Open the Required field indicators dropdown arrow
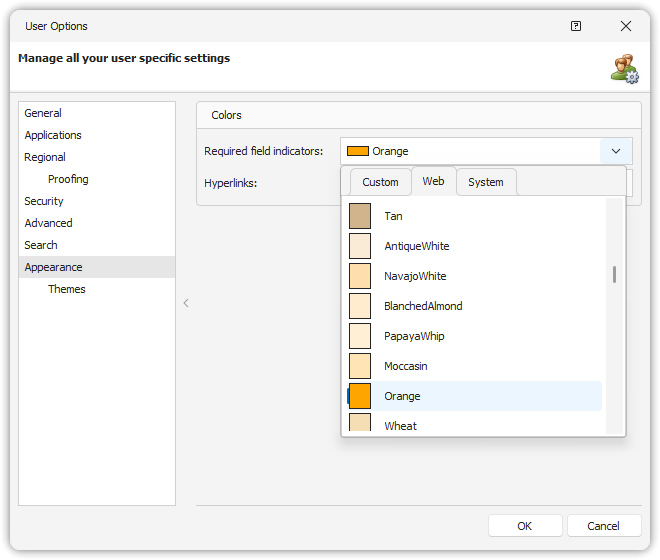The image size is (660, 560). pyautogui.click(x=616, y=151)
